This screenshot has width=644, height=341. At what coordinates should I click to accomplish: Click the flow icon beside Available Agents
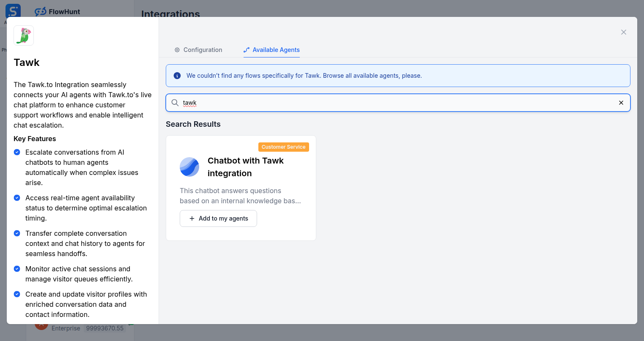(246, 49)
